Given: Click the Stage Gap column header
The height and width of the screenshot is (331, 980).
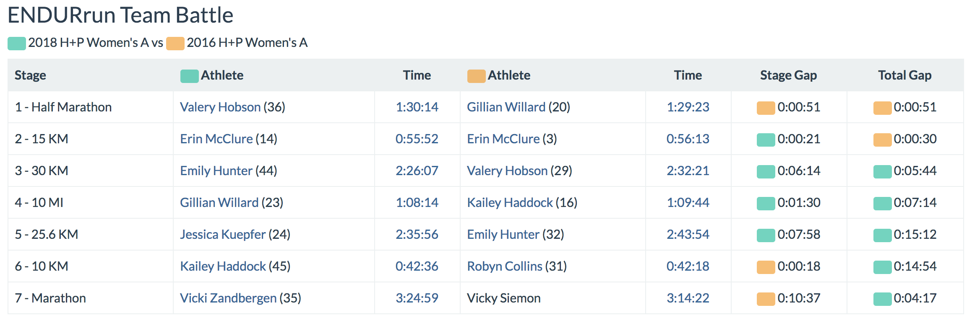Looking at the screenshot, I should [788, 75].
